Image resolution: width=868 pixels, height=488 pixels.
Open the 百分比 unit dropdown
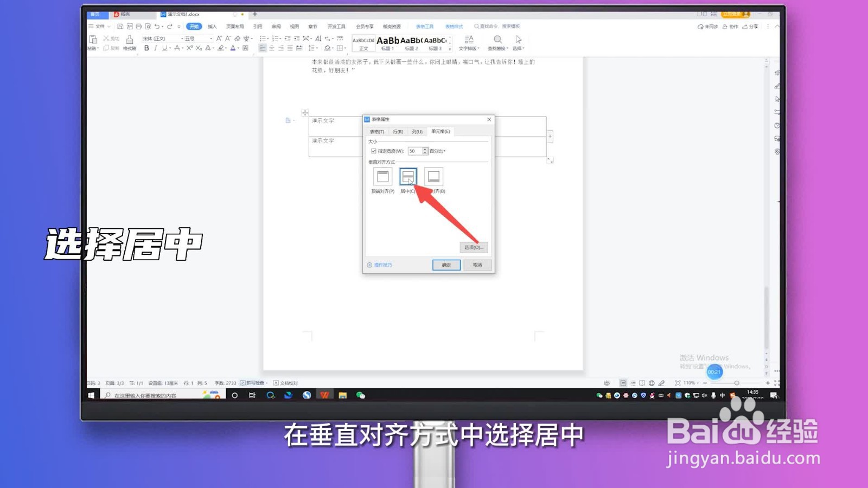pos(438,151)
